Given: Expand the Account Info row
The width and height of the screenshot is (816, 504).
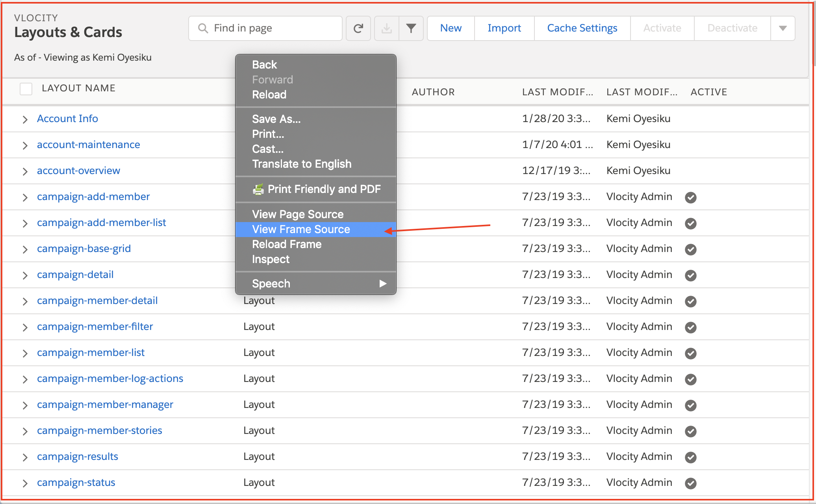Looking at the screenshot, I should (25, 119).
